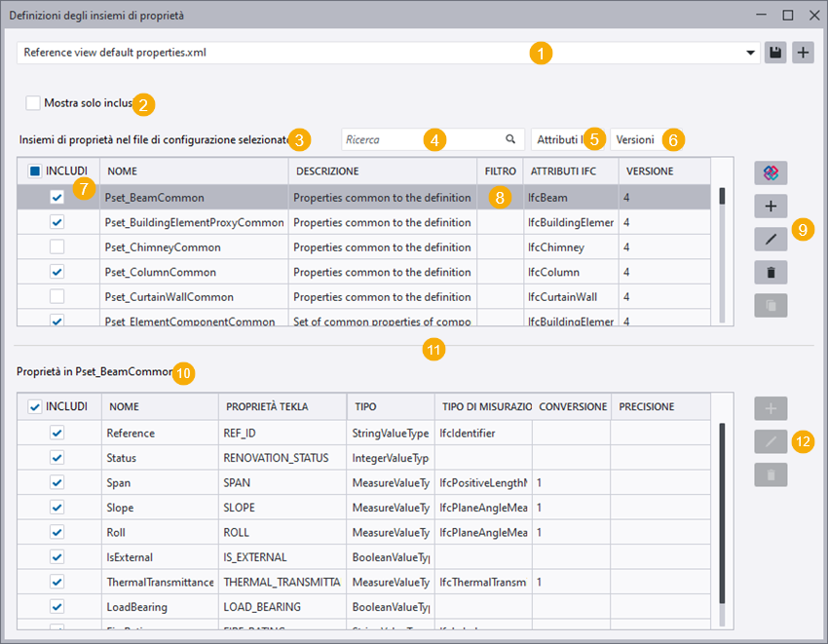The width and height of the screenshot is (828, 644).
Task: Add new configuration file with top plus icon
Action: click(x=802, y=53)
